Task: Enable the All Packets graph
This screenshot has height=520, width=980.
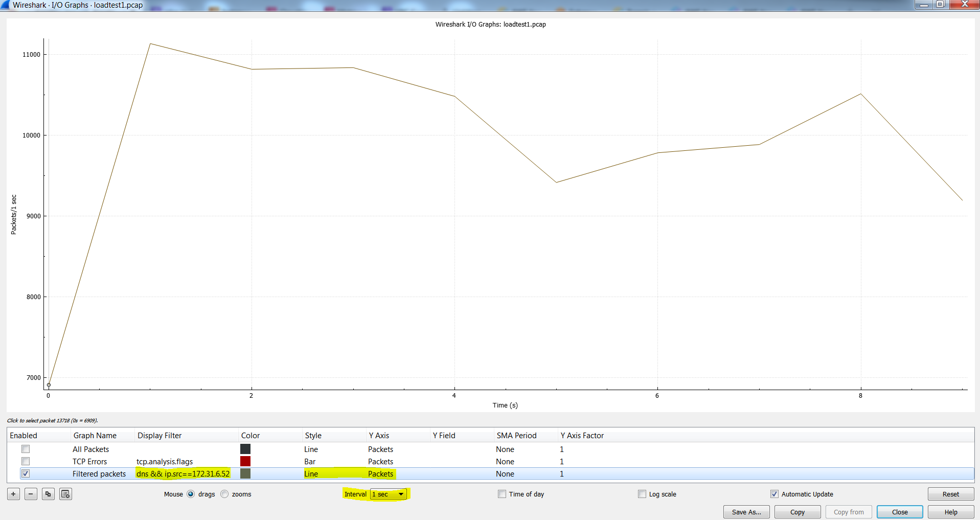Action: pos(26,449)
